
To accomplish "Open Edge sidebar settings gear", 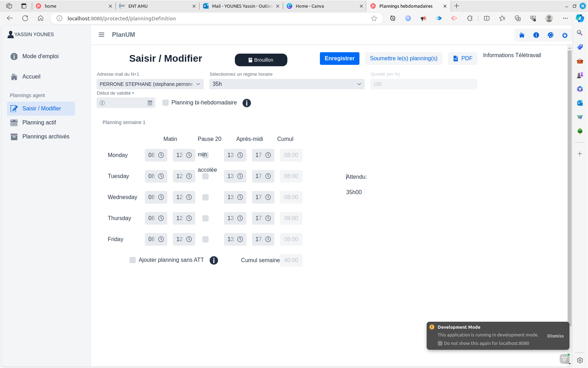I will 580,360.
